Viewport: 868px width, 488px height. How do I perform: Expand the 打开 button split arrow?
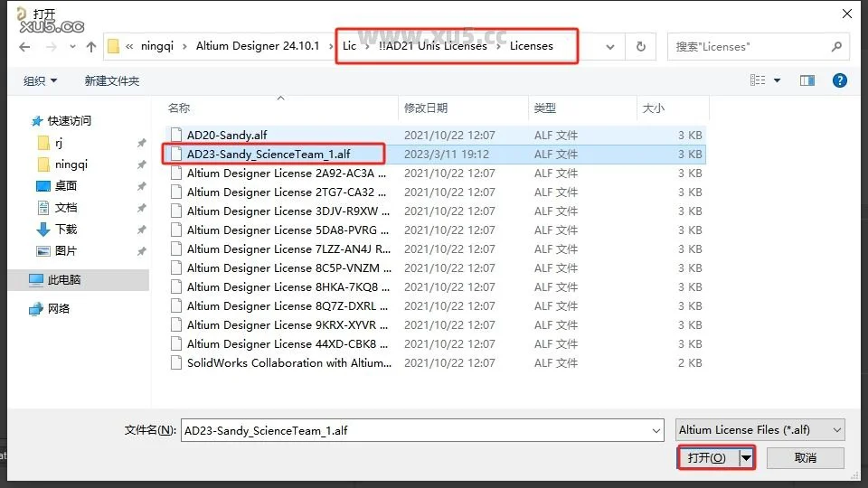746,458
